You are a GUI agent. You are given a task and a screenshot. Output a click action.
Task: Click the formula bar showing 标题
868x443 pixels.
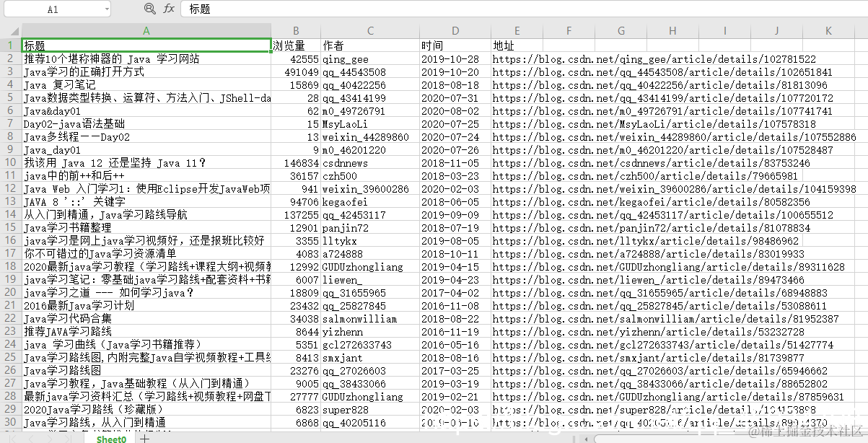(289, 9)
